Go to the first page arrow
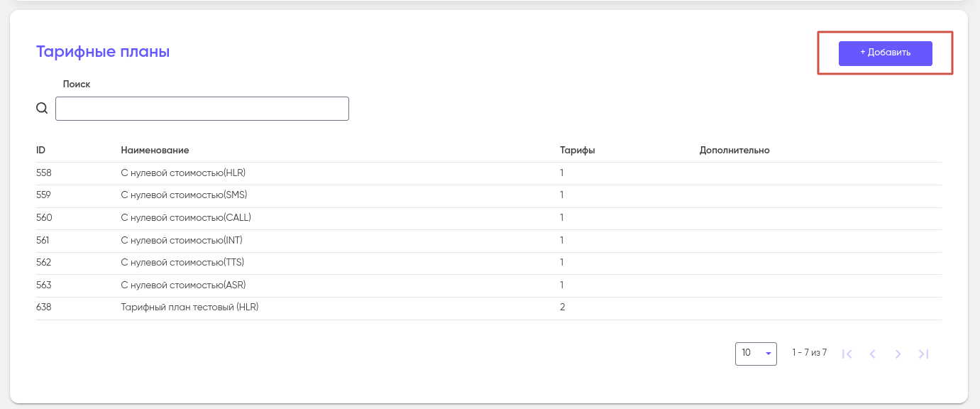 click(847, 354)
